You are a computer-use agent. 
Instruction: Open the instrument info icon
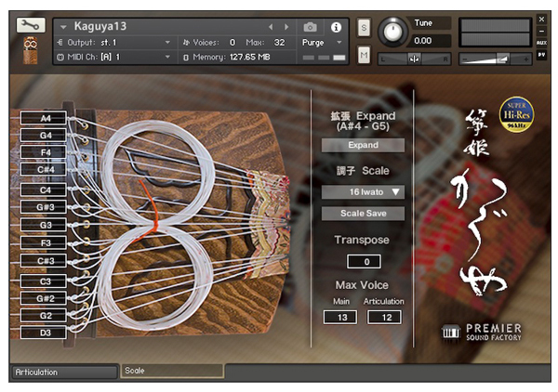click(x=336, y=27)
